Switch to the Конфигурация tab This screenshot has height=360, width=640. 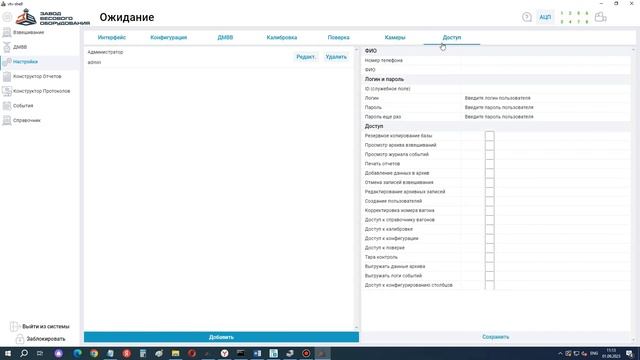(169, 38)
